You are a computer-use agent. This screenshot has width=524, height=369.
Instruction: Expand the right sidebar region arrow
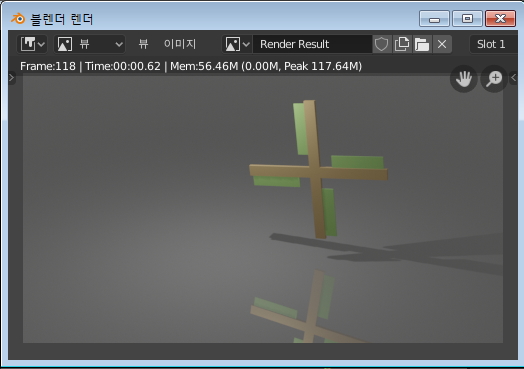coord(513,78)
